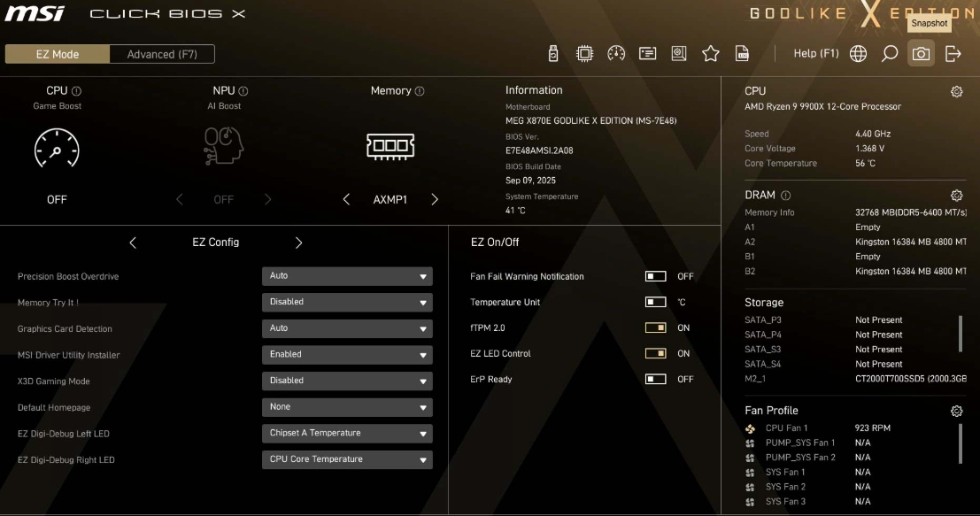
Task: Click the CPU Fan 1 fan icon
Action: point(750,428)
